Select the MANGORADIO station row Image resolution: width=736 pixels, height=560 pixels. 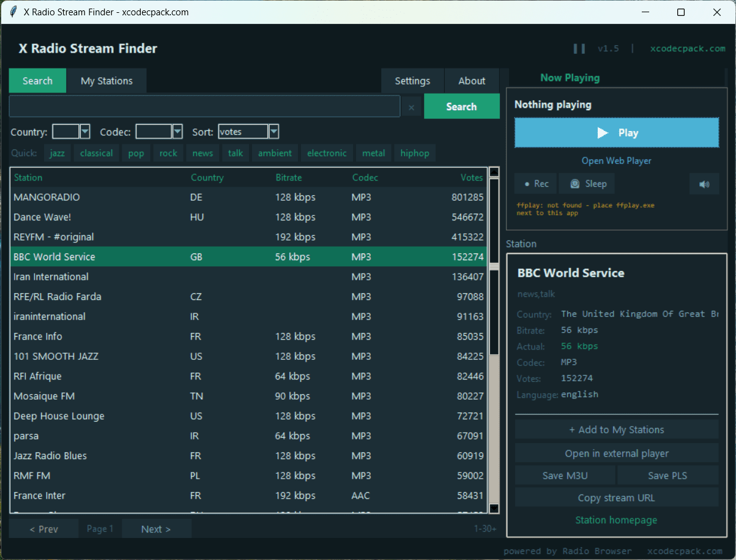pyautogui.click(x=249, y=197)
